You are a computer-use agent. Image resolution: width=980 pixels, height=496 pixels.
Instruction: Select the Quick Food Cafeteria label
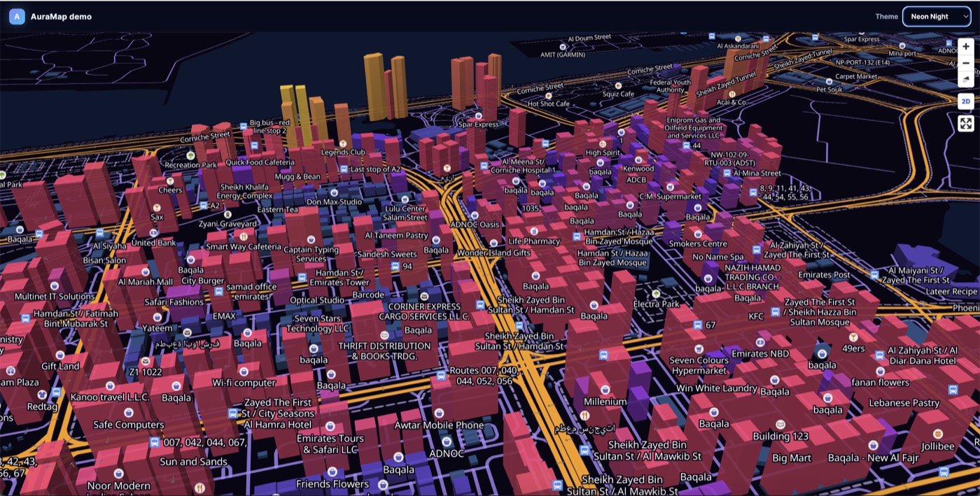tap(260, 163)
